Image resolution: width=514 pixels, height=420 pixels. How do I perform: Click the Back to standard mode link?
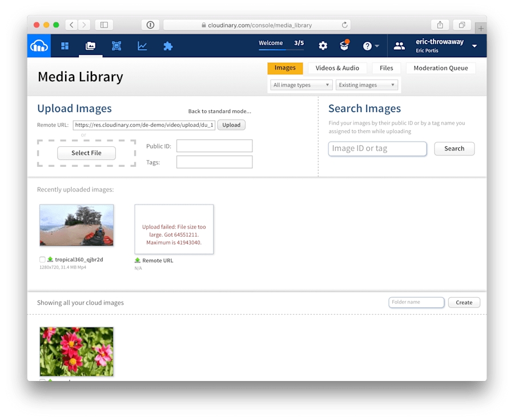219,111
